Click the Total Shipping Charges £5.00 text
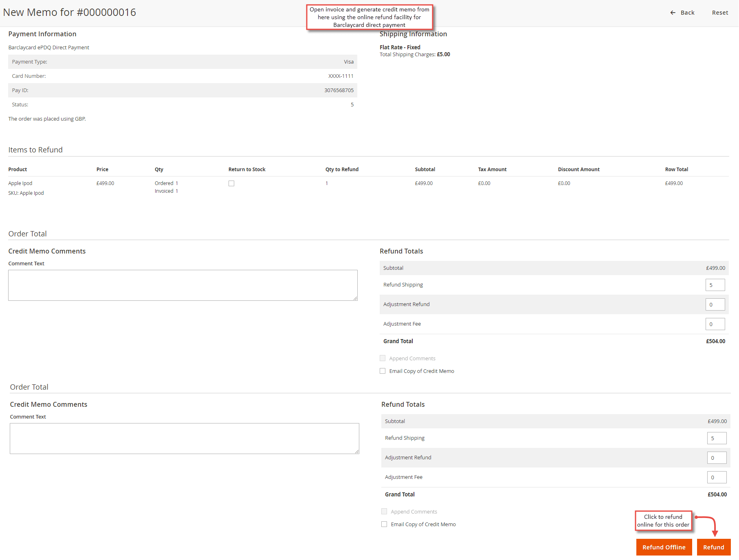 click(x=415, y=55)
